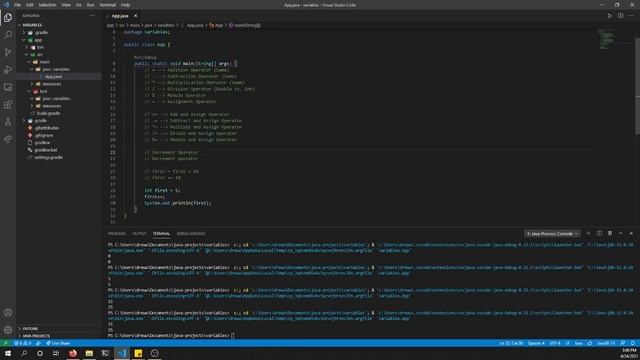
Task: Close the App.java editor tab
Action: point(136,16)
